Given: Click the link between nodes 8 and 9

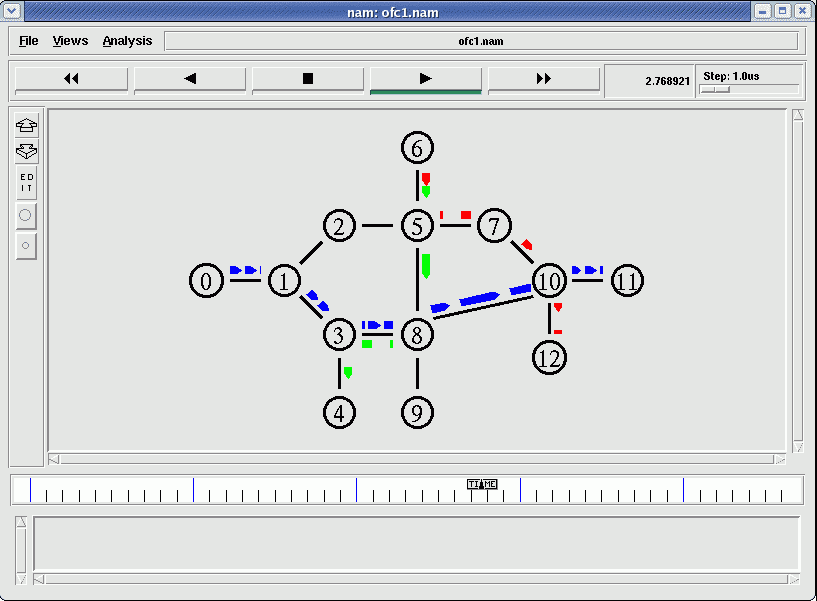Looking at the screenshot, I should point(417,373).
